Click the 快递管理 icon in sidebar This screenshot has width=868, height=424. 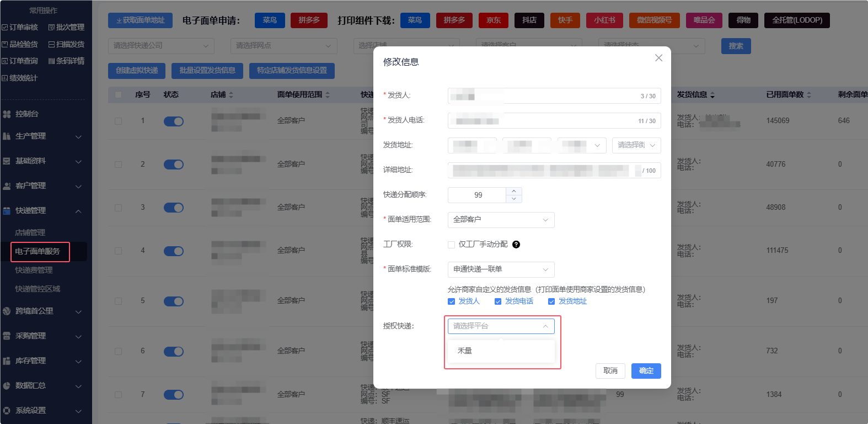pyautogui.click(x=7, y=211)
